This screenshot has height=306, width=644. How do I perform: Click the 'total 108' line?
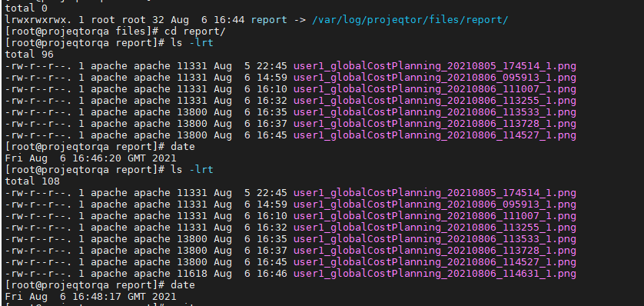pyautogui.click(x=32, y=181)
